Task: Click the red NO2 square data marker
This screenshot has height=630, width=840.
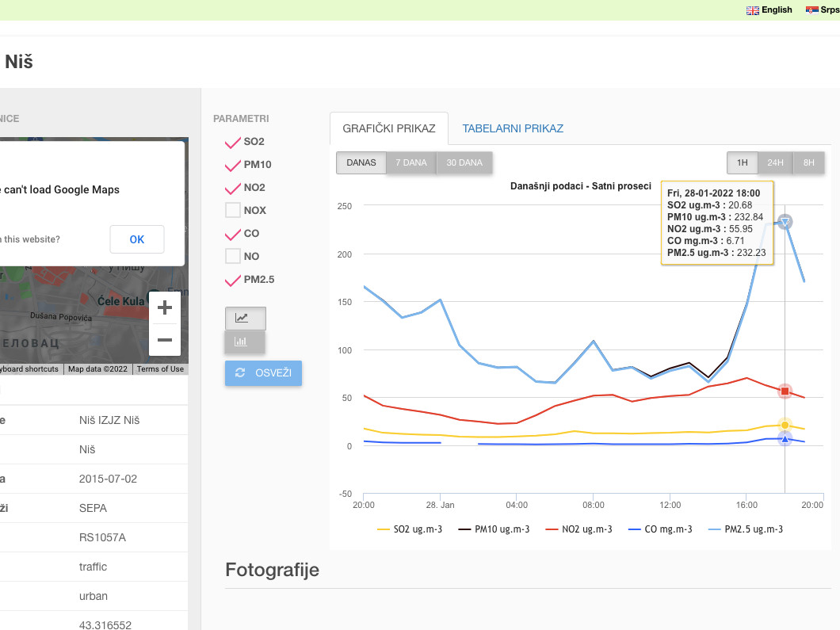Action: (x=785, y=391)
